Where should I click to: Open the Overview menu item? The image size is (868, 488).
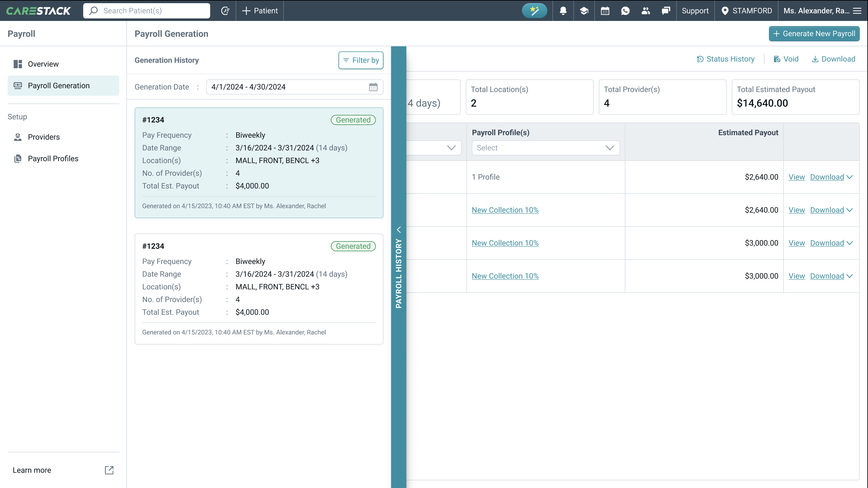pos(63,64)
